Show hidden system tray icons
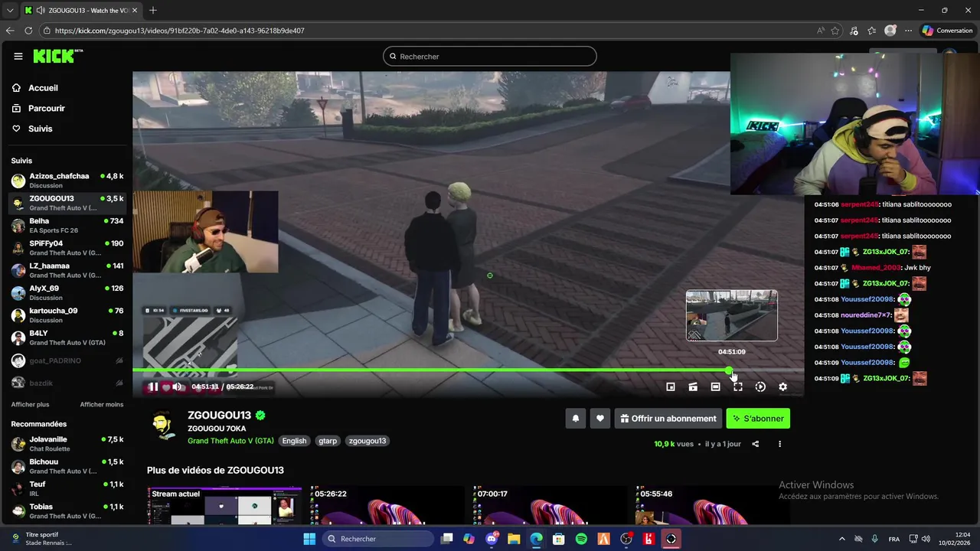The height and width of the screenshot is (551, 980). coord(841,539)
